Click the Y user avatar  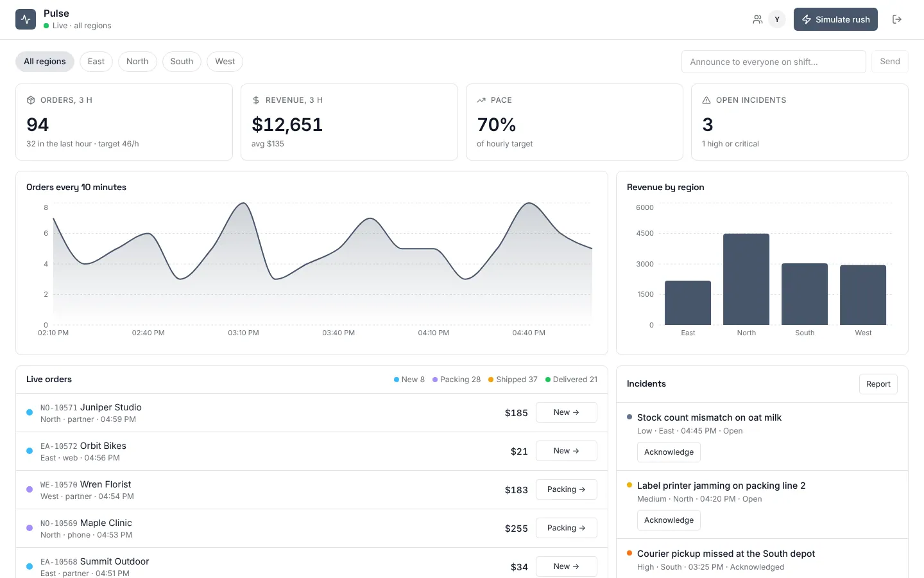click(777, 19)
